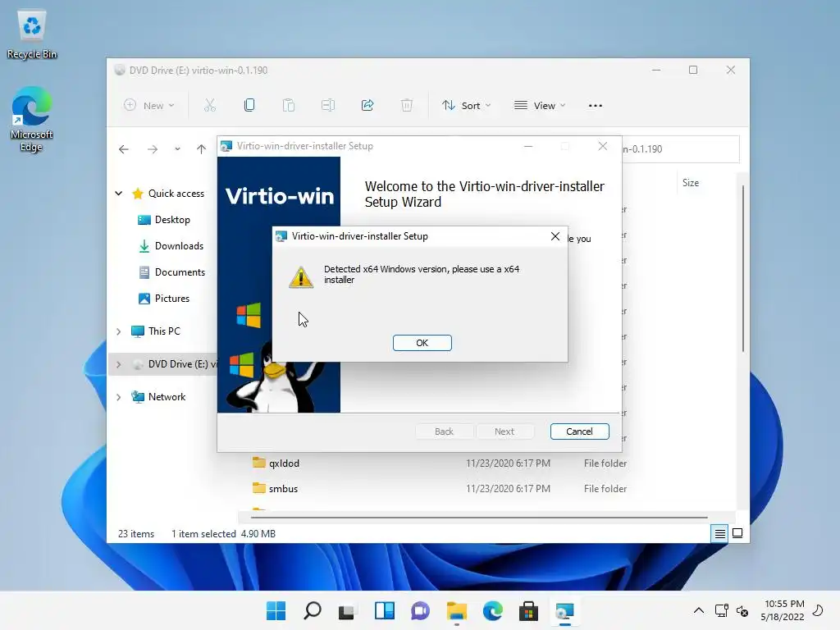Open Desktop in the navigation pane
This screenshot has width=840, height=630.
172,220
